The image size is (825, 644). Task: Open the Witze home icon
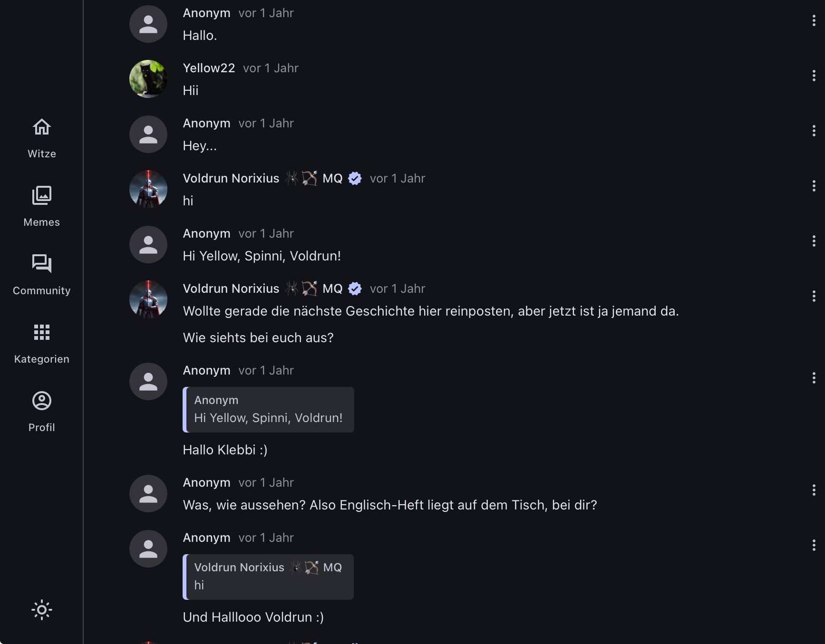pyautogui.click(x=42, y=127)
